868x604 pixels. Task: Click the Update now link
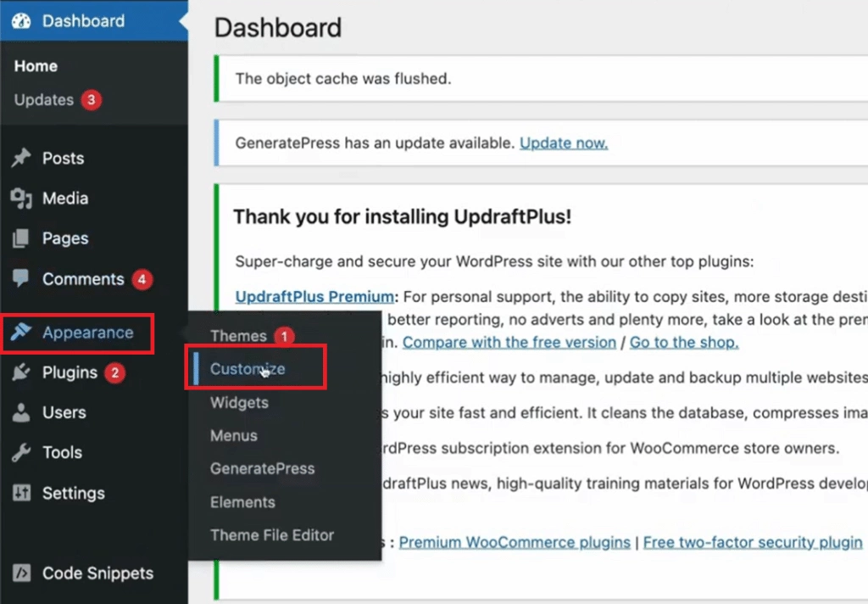coord(564,143)
